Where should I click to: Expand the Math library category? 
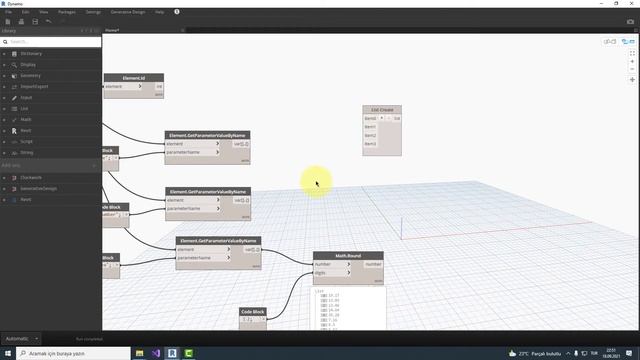[4, 120]
